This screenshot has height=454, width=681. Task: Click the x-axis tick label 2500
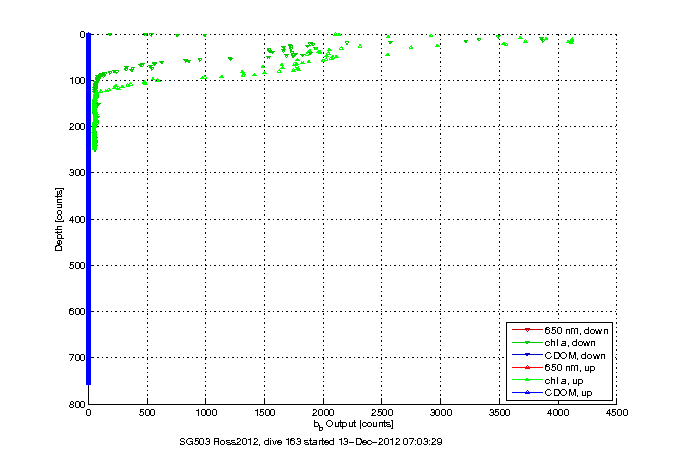(382, 412)
